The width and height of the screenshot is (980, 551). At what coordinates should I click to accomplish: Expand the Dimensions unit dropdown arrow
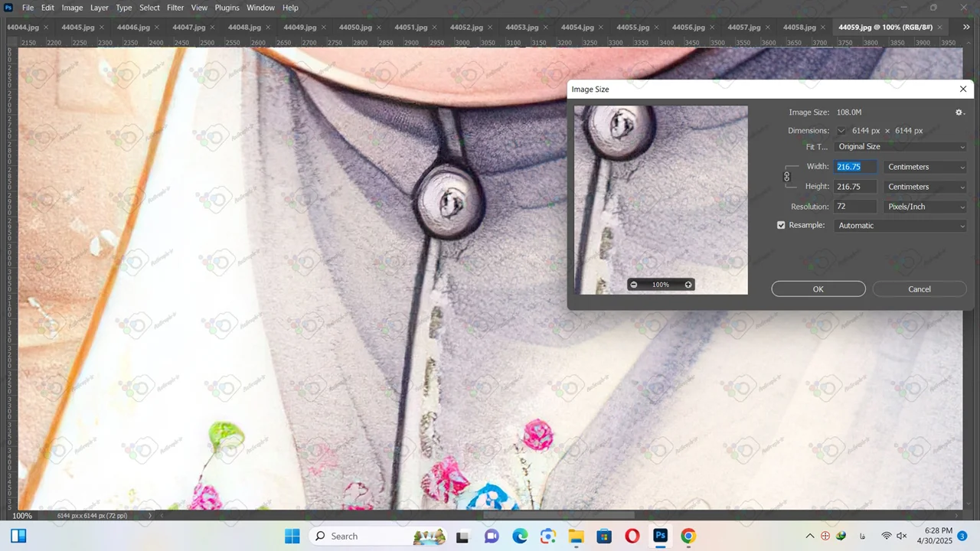click(x=841, y=131)
